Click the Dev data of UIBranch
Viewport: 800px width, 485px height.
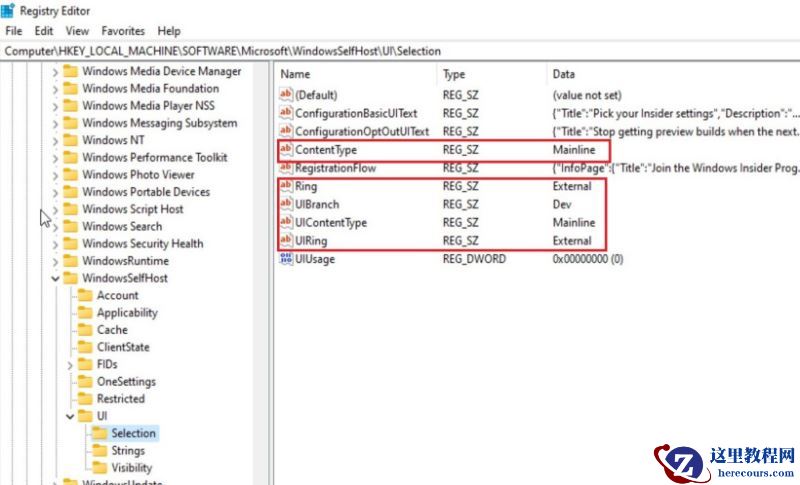pos(562,205)
